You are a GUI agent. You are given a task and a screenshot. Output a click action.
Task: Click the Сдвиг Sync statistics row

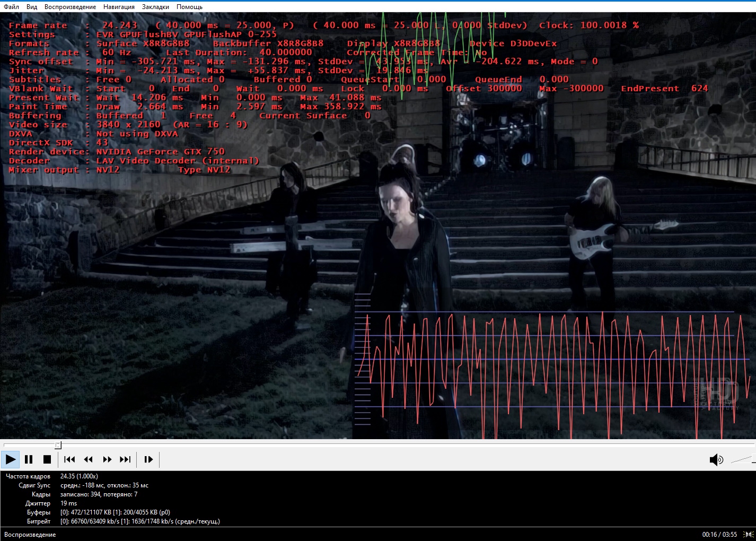pos(84,485)
